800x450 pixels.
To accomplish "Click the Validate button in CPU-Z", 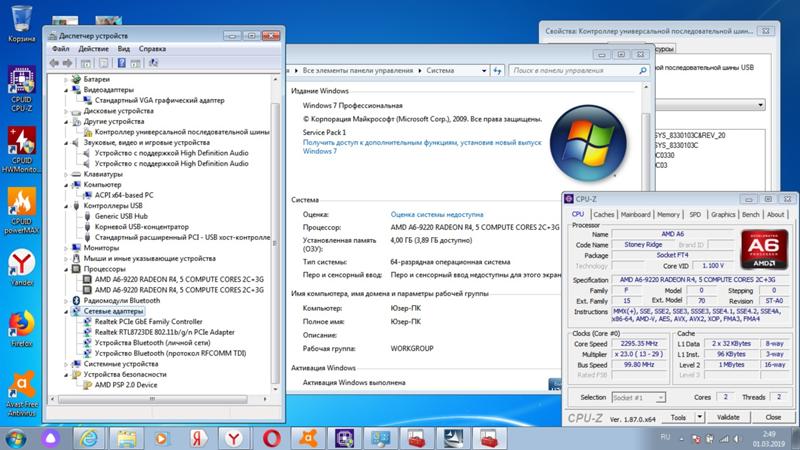I will click(728, 417).
